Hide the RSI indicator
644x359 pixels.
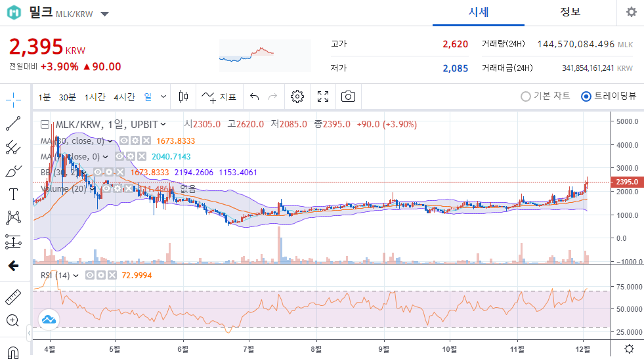click(x=90, y=275)
